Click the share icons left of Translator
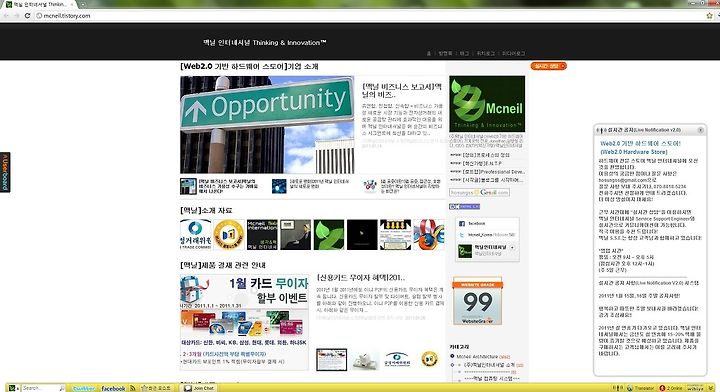This screenshot has width=720, height=392. (618, 388)
